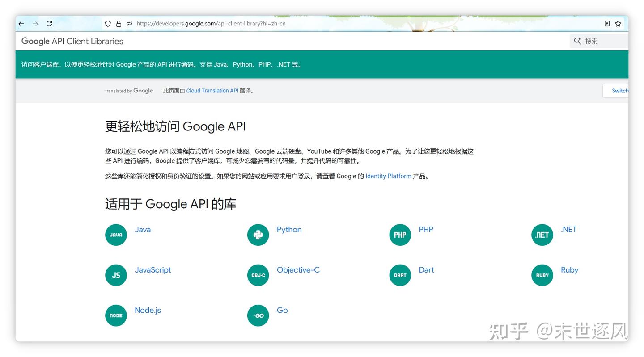
Task: Open the PHP library icon
Action: 400,235
